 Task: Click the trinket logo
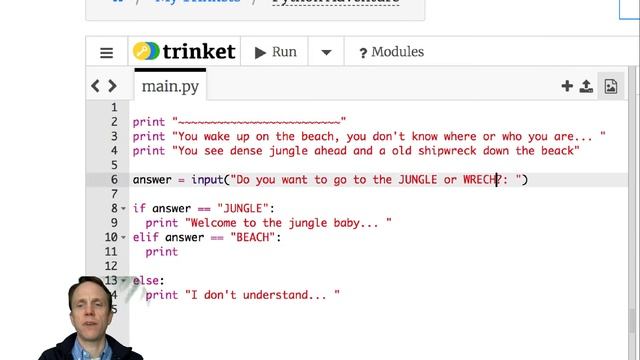tap(184, 51)
